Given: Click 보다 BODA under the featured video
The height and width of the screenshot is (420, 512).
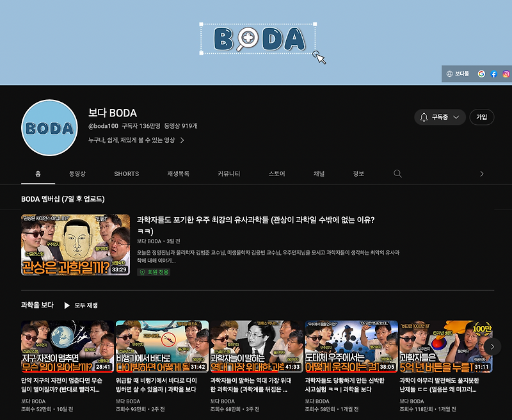Looking at the screenshot, I should 149,241.
